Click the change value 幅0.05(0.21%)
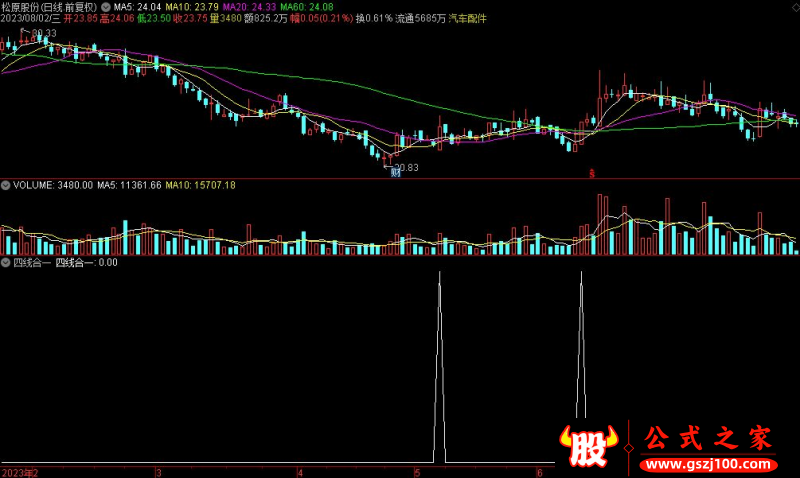 pos(321,19)
